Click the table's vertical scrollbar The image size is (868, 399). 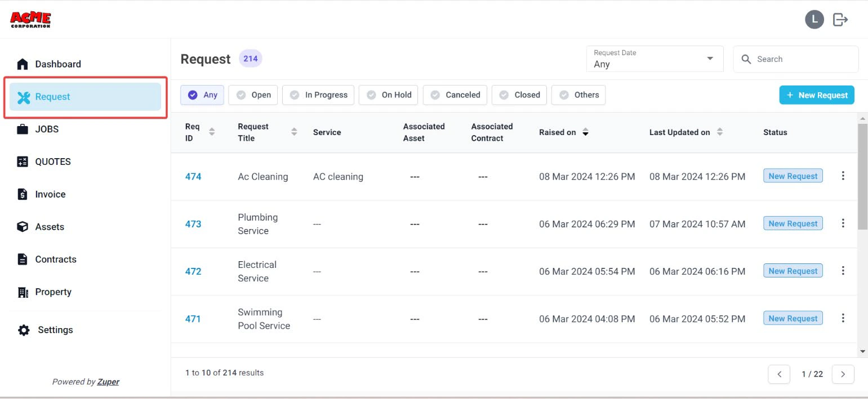pos(862,177)
